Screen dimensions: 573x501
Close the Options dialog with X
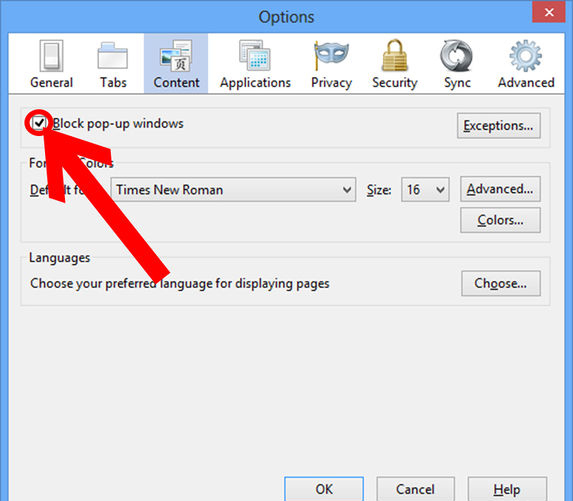coord(549,12)
